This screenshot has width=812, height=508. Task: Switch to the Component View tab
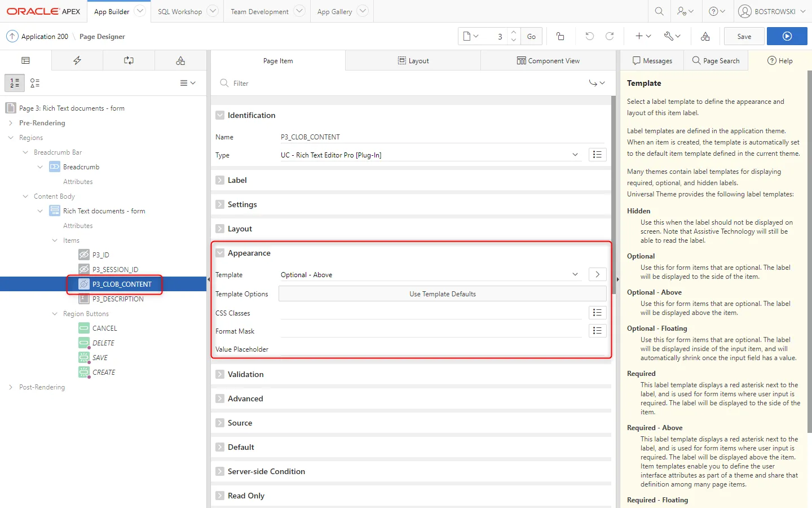(x=548, y=61)
